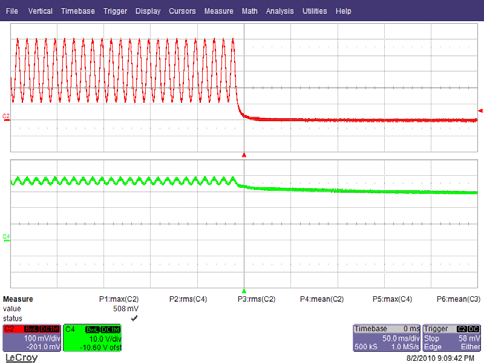This screenshot has height=363, width=484.
Task: Select the P2:rms(C4) measurement
Action: [188, 299]
